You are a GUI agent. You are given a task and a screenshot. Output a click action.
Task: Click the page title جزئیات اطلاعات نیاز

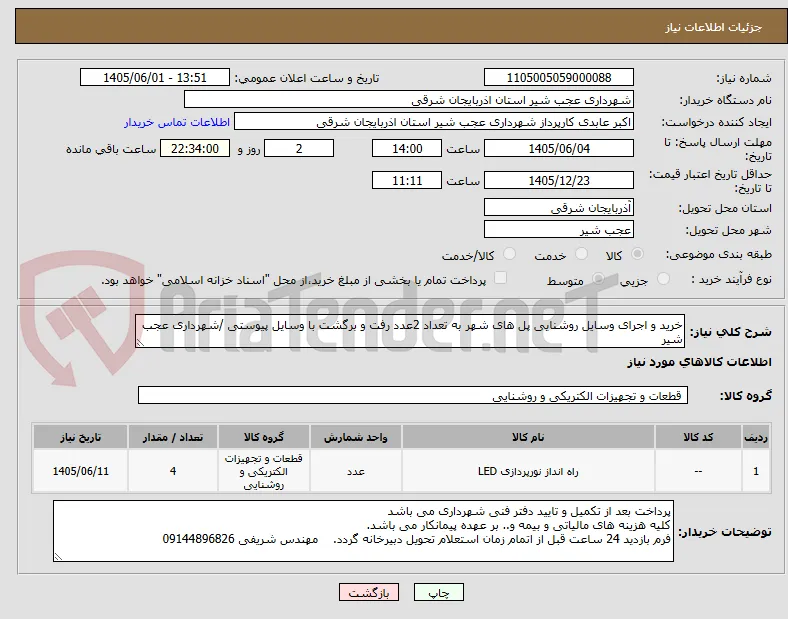click(714, 27)
